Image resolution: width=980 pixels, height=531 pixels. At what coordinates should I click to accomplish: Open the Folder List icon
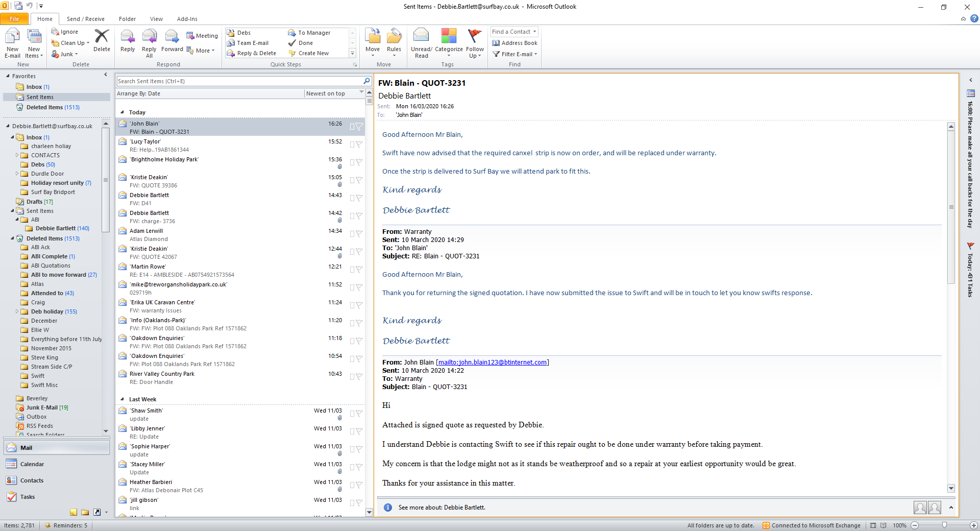click(x=85, y=512)
